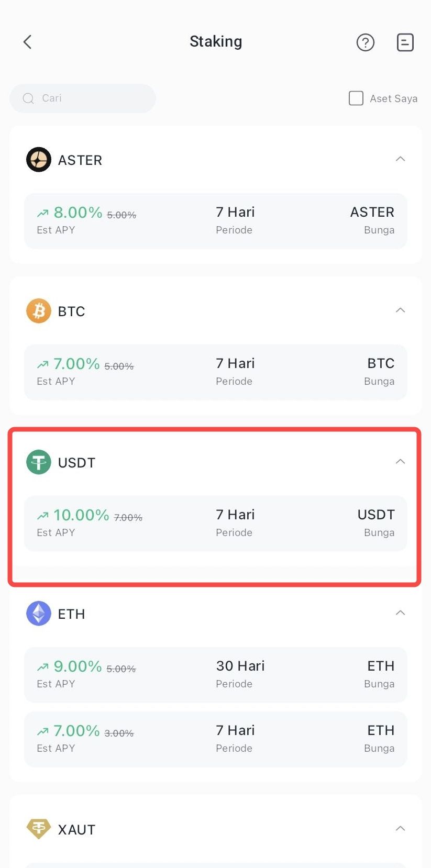Go back using the left arrow
The width and height of the screenshot is (431, 868).
[x=28, y=42]
